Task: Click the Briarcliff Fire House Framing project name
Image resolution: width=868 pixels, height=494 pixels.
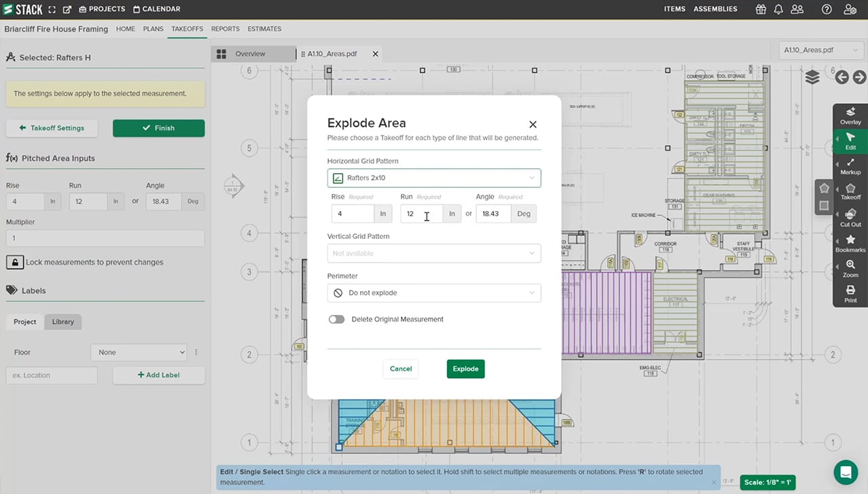Action: coord(56,29)
